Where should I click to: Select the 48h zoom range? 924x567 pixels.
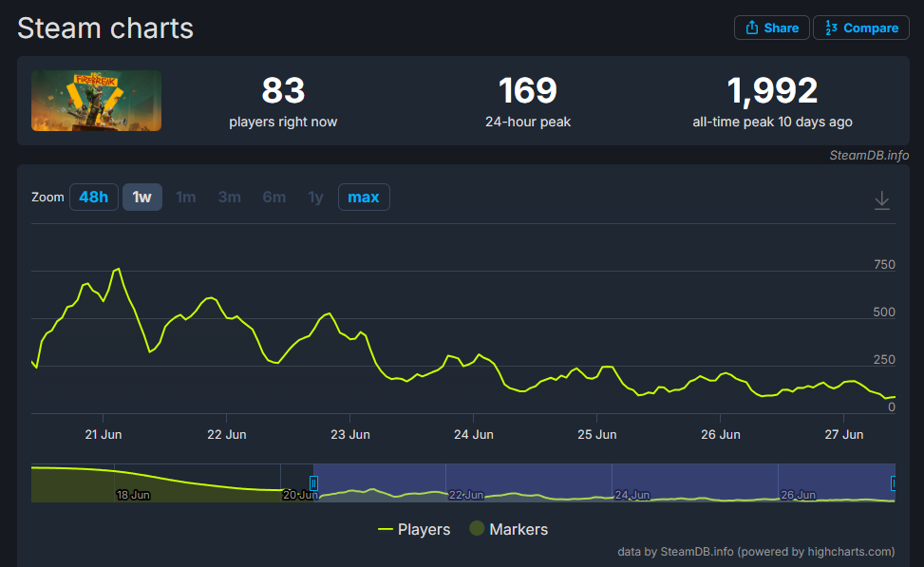[94, 197]
